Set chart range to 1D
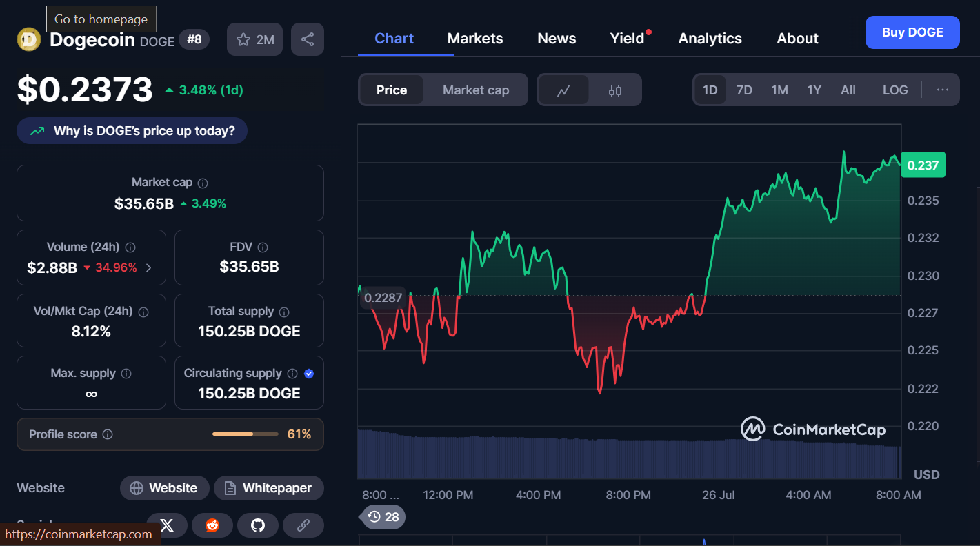Screen dimensions: 980x546 (710, 90)
